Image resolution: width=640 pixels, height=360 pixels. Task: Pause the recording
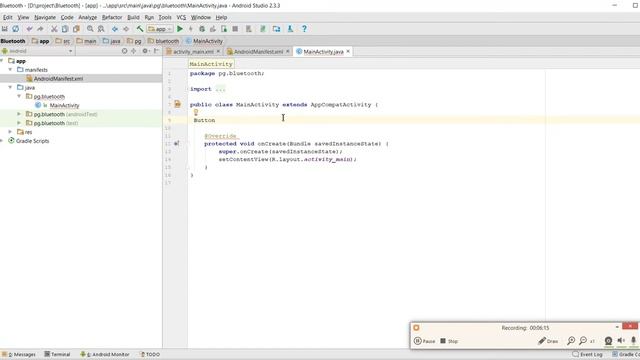(x=424, y=341)
